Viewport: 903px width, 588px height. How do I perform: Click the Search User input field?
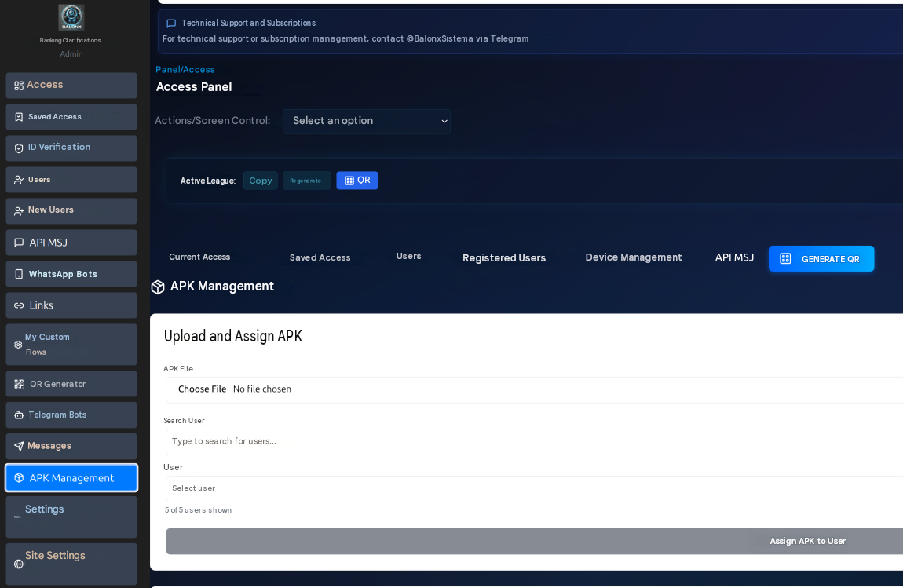(x=534, y=441)
